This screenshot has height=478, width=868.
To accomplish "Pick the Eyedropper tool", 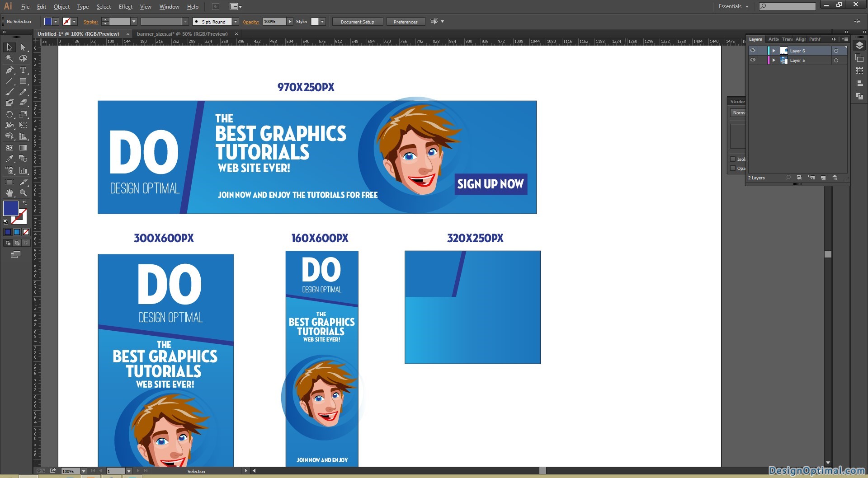I will [x=9, y=159].
